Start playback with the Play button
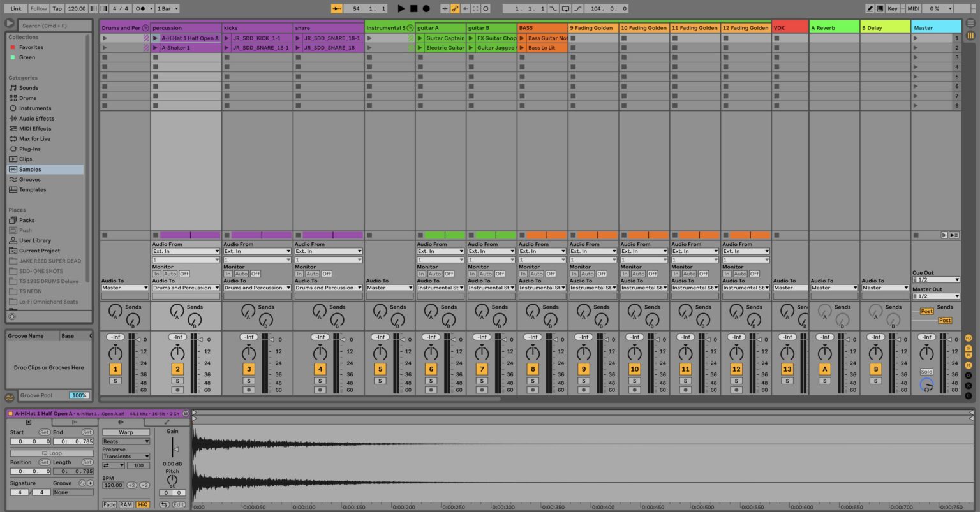The width and height of the screenshot is (980, 512). point(401,9)
